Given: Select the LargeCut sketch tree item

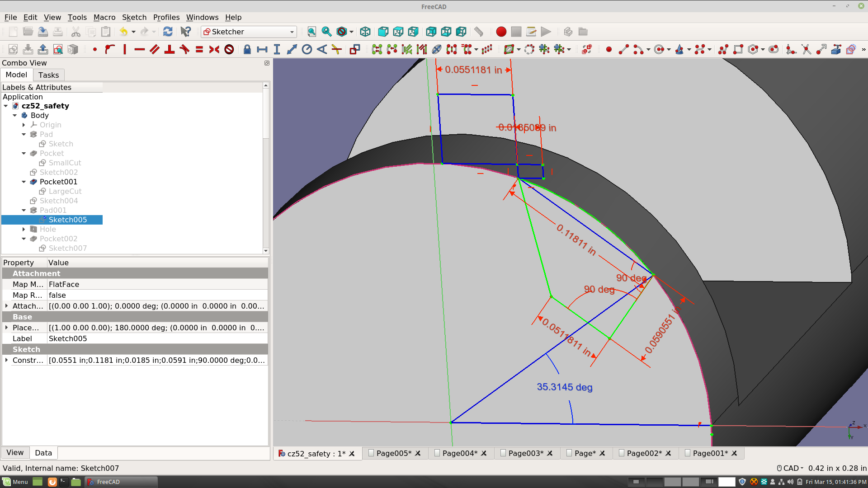Looking at the screenshot, I should click(x=65, y=191).
